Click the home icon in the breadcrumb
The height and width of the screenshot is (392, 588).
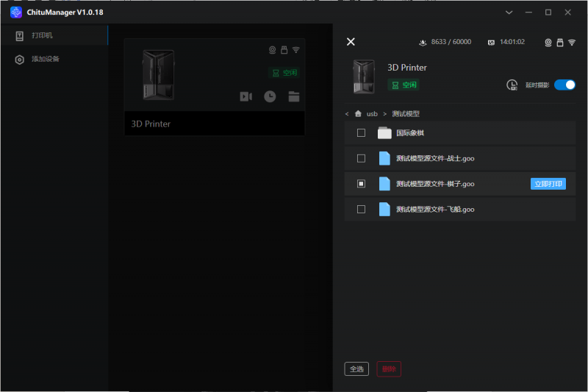(358, 114)
